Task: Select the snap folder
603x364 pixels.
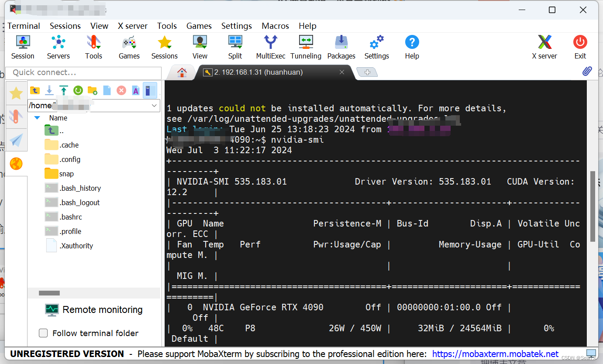Action: click(59, 174)
